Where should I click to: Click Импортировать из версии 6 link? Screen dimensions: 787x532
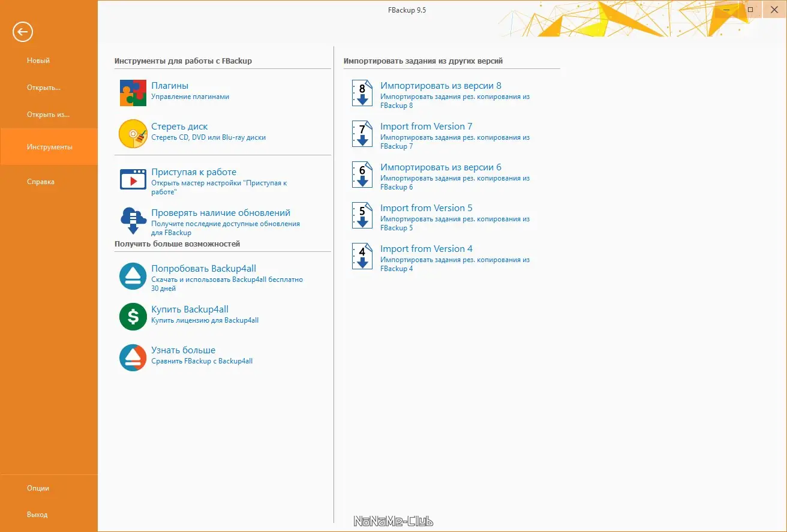[441, 167]
